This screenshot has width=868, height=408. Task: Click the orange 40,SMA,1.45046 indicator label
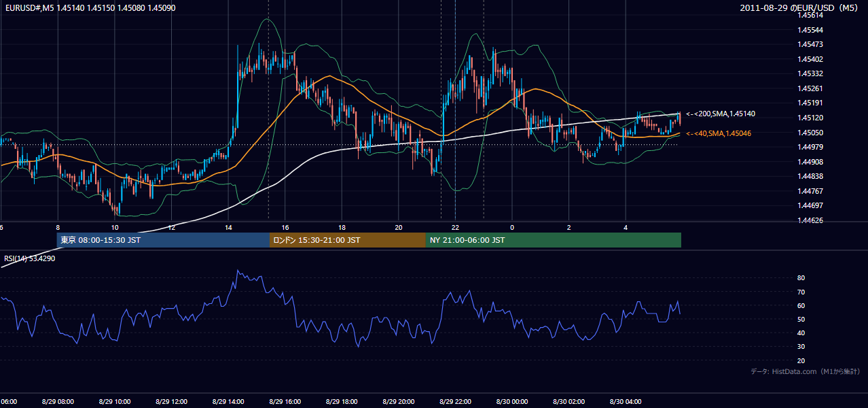click(719, 133)
